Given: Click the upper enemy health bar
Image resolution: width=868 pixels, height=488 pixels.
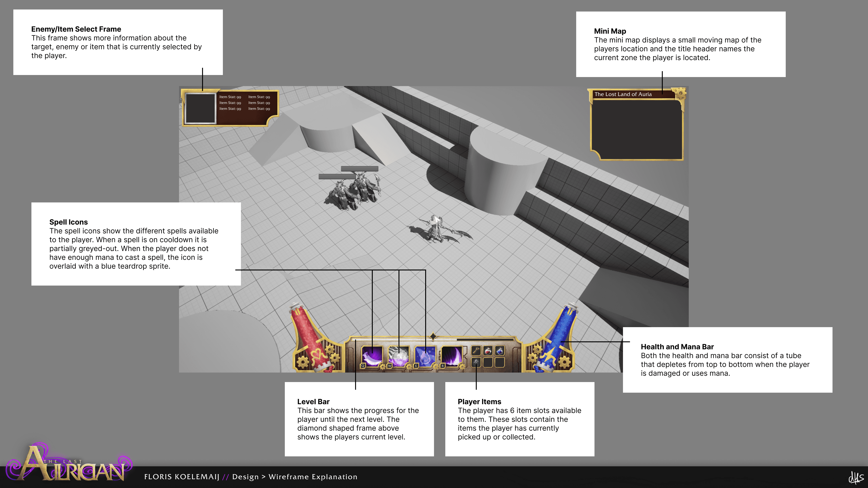Looking at the screenshot, I should (359, 169).
